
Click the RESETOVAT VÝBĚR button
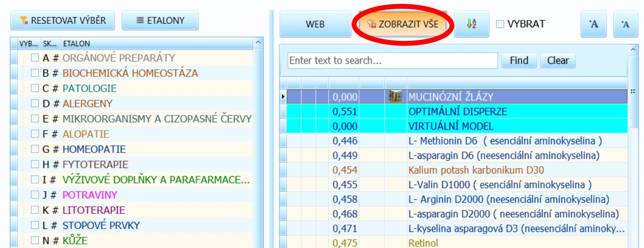(63, 20)
